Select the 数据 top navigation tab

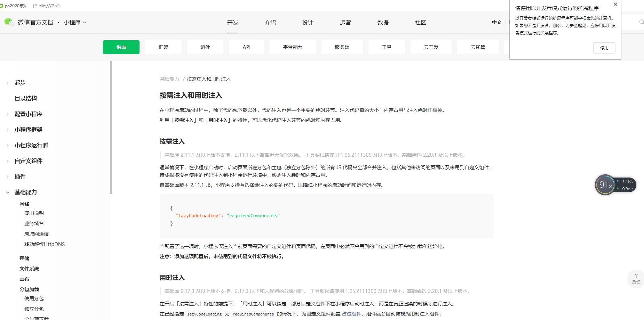(x=383, y=22)
